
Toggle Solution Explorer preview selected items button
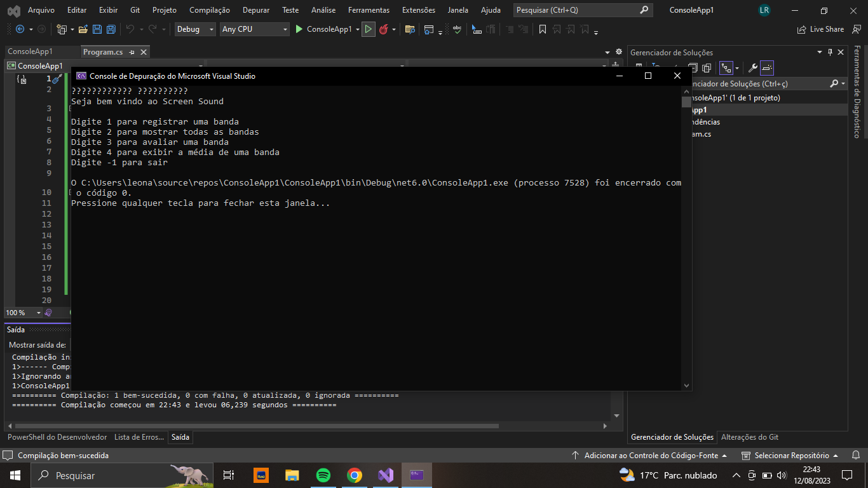767,68
